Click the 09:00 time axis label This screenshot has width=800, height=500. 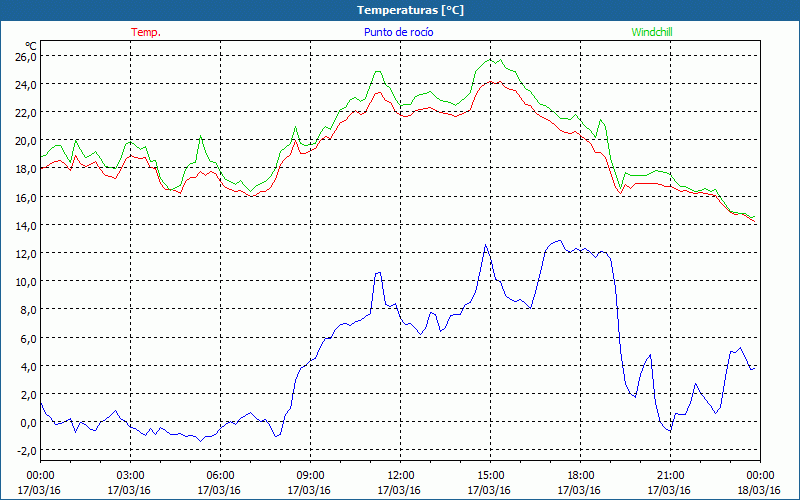(310, 476)
